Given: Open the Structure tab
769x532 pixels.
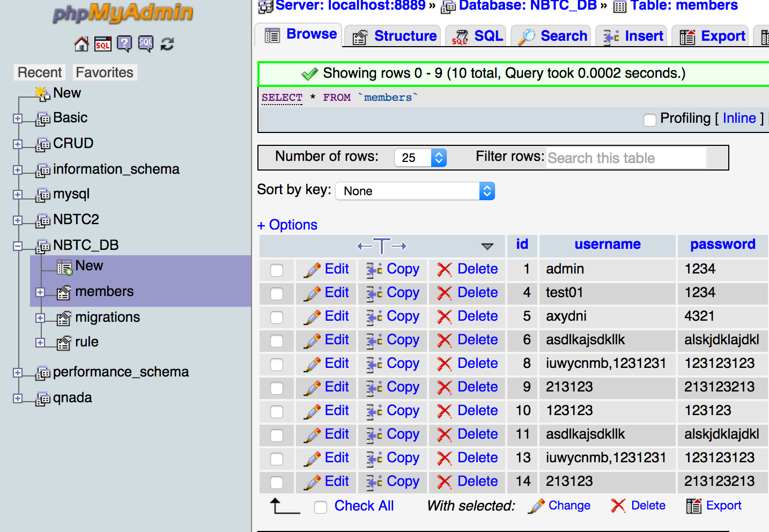Looking at the screenshot, I should click(393, 36).
